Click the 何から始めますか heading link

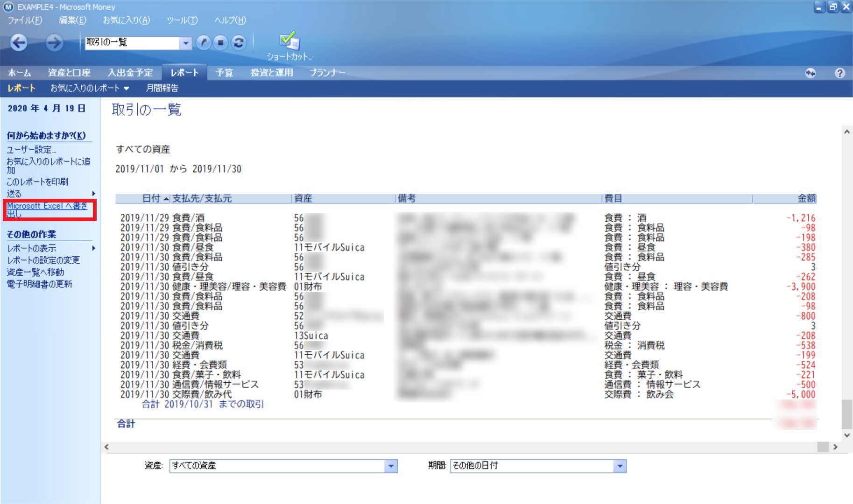tap(46, 136)
